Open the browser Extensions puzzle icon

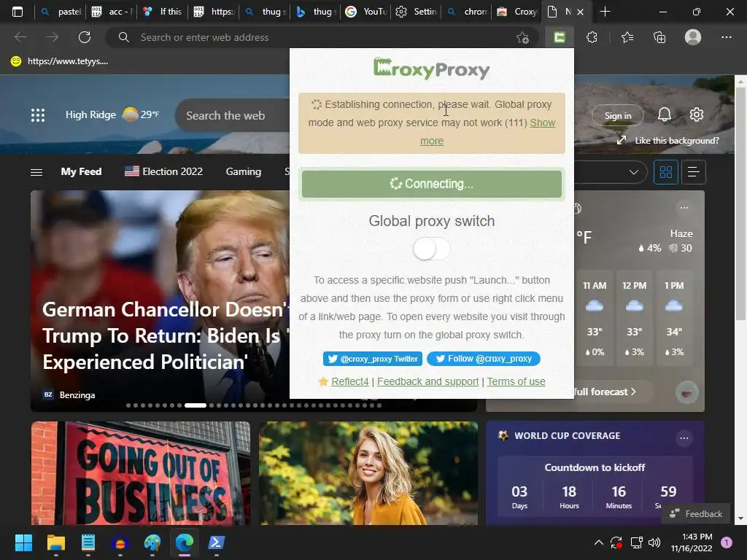(592, 37)
